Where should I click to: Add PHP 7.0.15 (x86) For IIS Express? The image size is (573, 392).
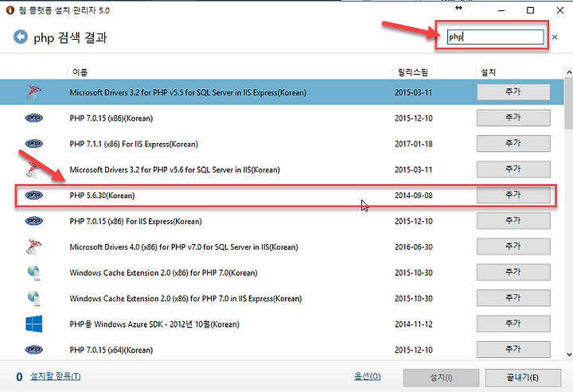coord(513,221)
